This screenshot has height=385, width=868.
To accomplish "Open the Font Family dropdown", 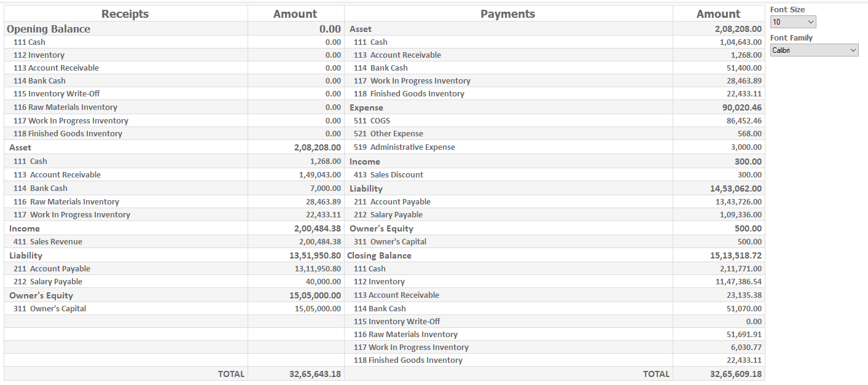I will (x=814, y=50).
